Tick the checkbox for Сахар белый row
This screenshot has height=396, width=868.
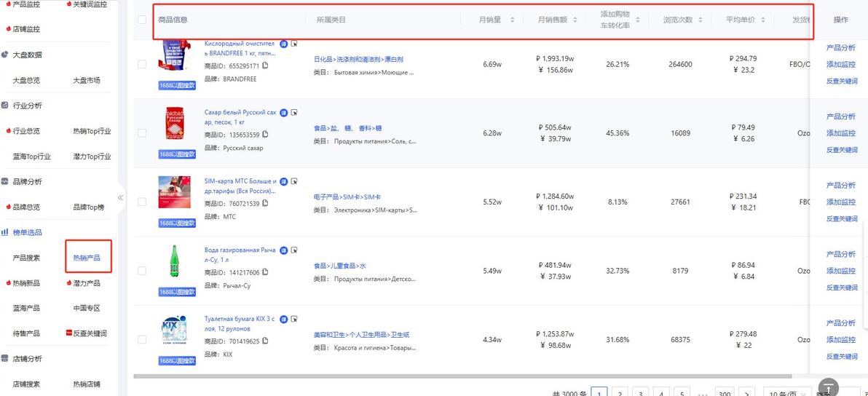click(142, 133)
